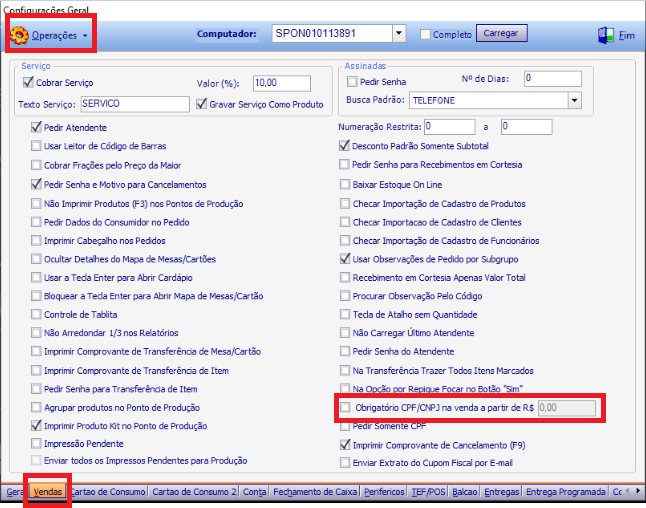Check Imprimir Cabeçalho nos Pedidos
This screenshot has height=508, width=646.
click(36, 240)
